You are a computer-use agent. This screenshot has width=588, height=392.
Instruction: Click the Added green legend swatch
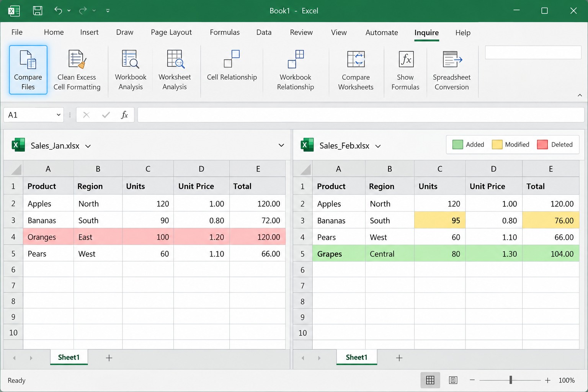[x=458, y=145]
